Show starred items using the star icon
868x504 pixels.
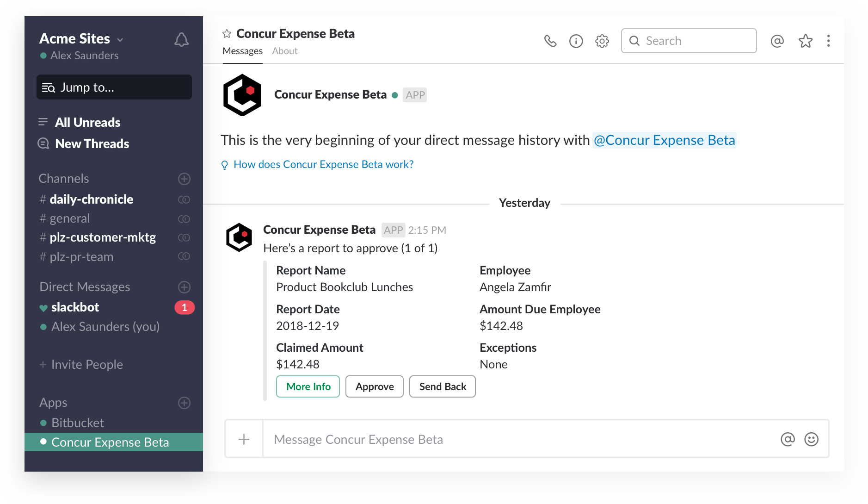(x=806, y=41)
